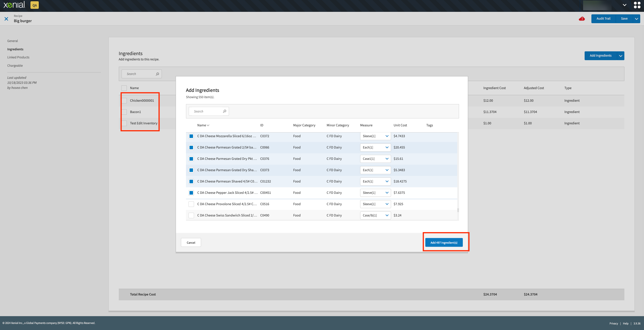Go to Linked Products section
The height and width of the screenshot is (330, 644).
(x=18, y=57)
